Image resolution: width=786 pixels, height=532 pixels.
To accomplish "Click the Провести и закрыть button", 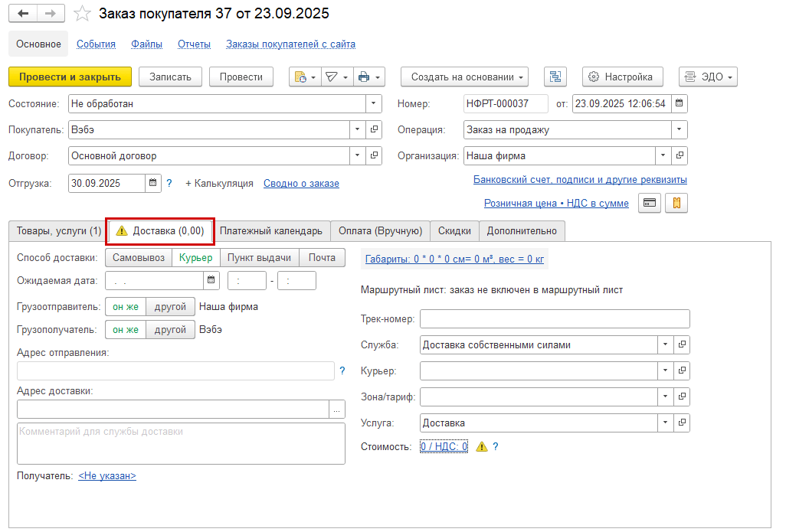I will click(x=70, y=77).
